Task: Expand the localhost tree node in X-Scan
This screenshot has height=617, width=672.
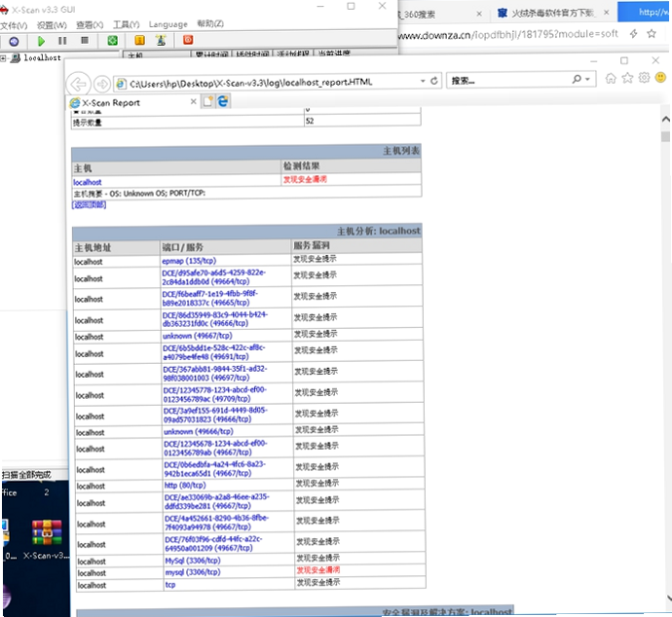Action: (4, 58)
